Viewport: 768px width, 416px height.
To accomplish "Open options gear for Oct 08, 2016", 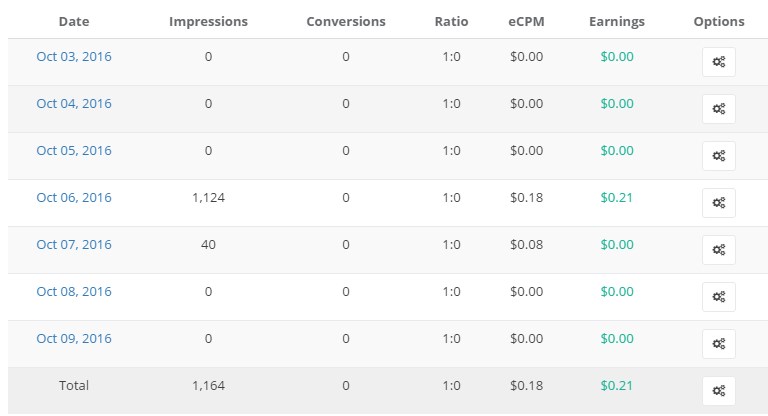I will coord(718,297).
